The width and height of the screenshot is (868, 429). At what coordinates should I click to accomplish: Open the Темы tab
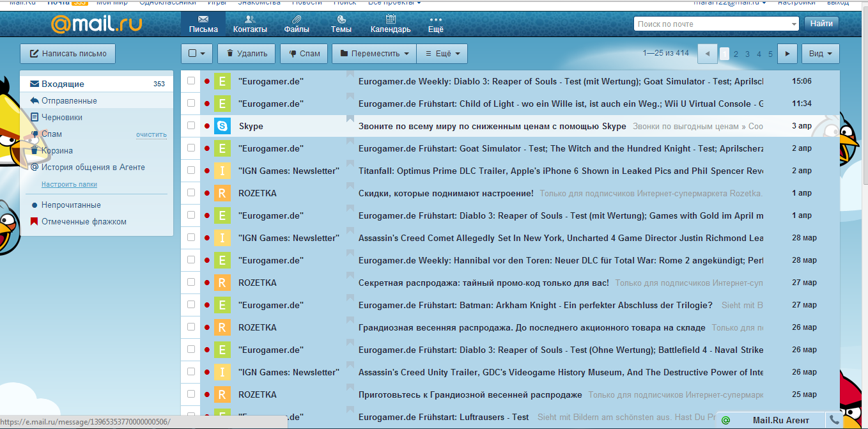tap(341, 24)
